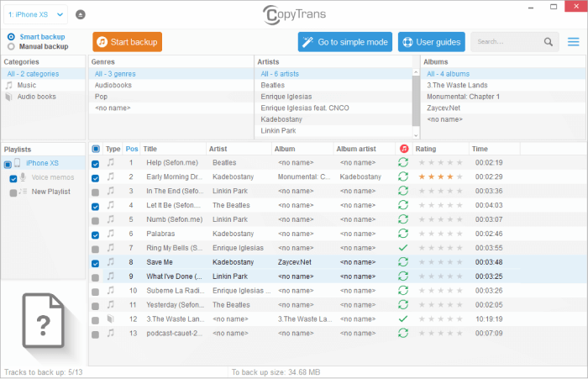Click the Artists list scroll up arrow

(x=416, y=72)
